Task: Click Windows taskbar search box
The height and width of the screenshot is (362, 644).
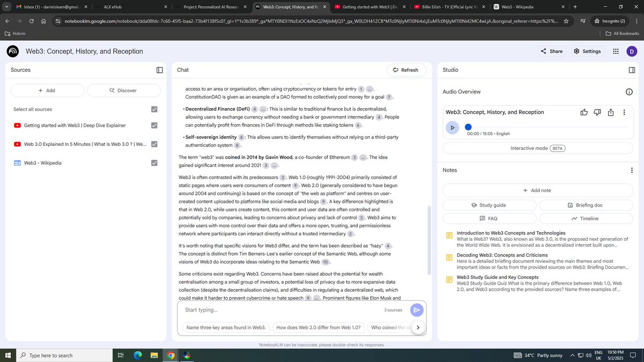Action: click(64, 355)
